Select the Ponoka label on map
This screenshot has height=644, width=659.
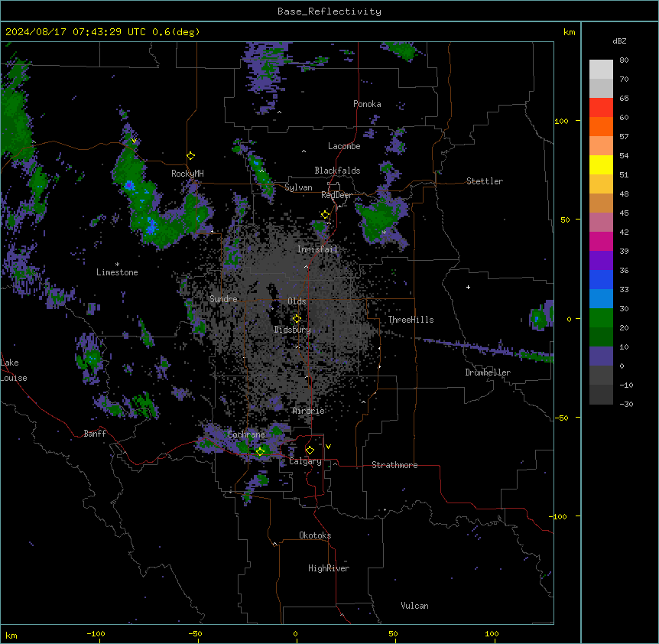point(367,104)
